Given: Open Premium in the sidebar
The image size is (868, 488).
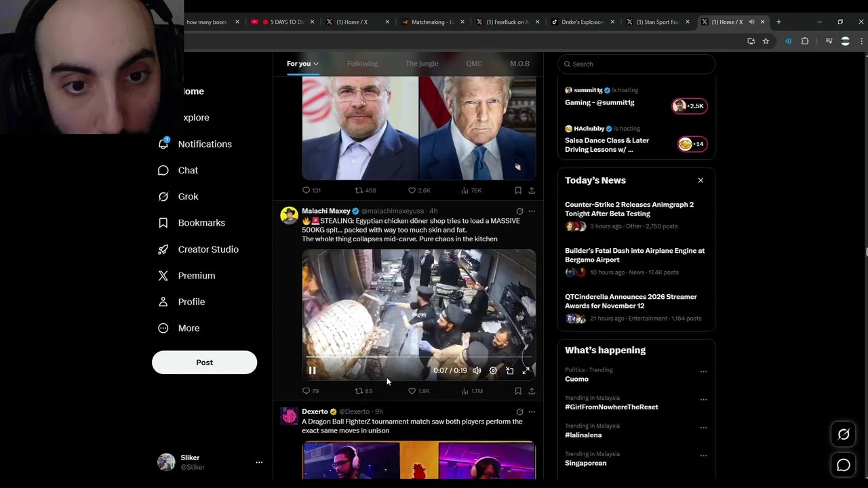Looking at the screenshot, I should [x=186, y=275].
